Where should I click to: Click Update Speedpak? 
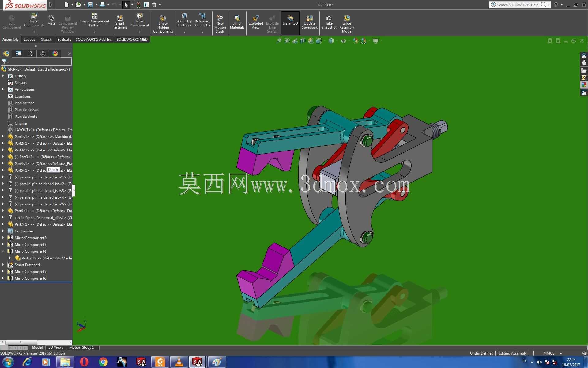click(310, 21)
